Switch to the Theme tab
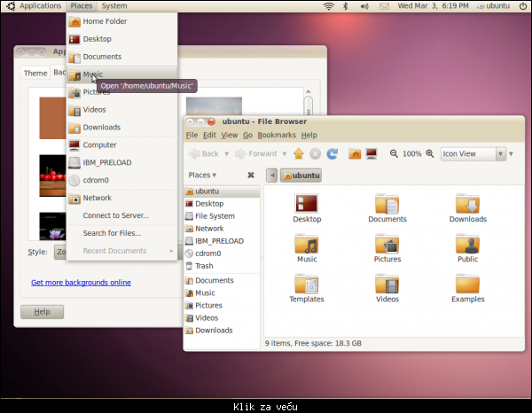This screenshot has height=413, width=532. pyautogui.click(x=35, y=74)
